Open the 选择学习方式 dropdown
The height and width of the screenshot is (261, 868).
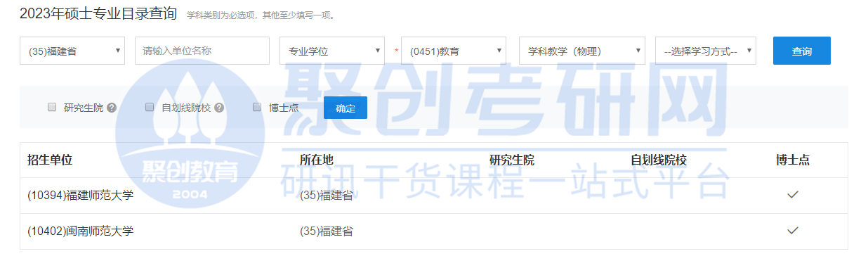pos(706,51)
